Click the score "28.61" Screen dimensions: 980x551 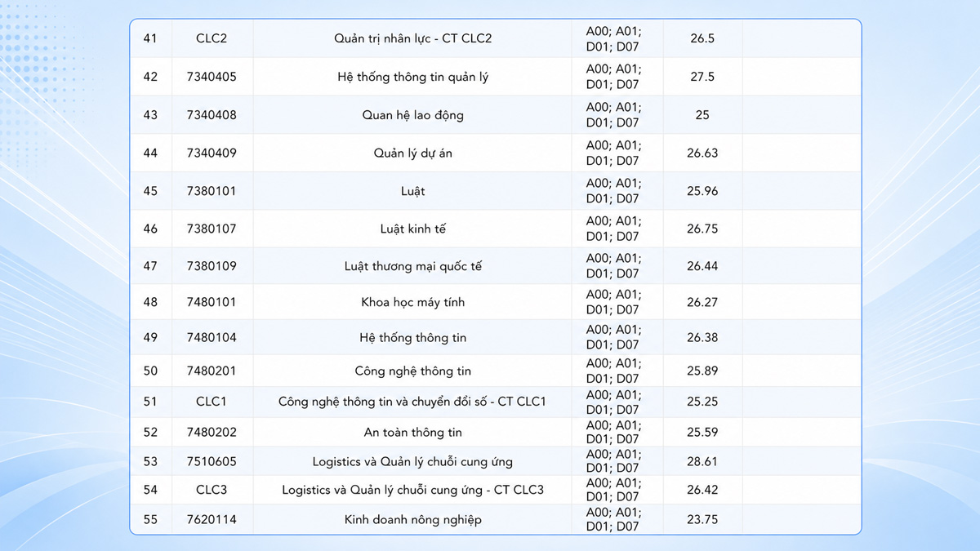click(x=702, y=461)
